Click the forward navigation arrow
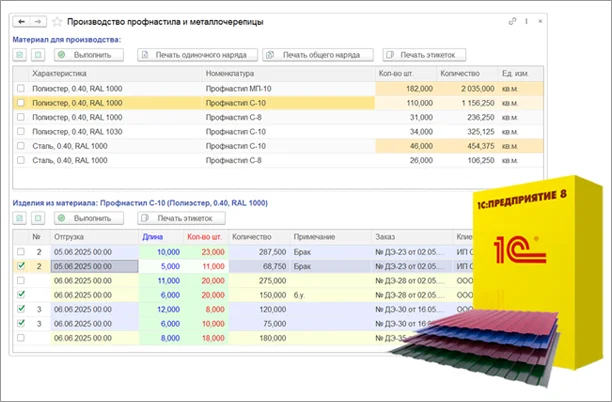 pos(38,21)
